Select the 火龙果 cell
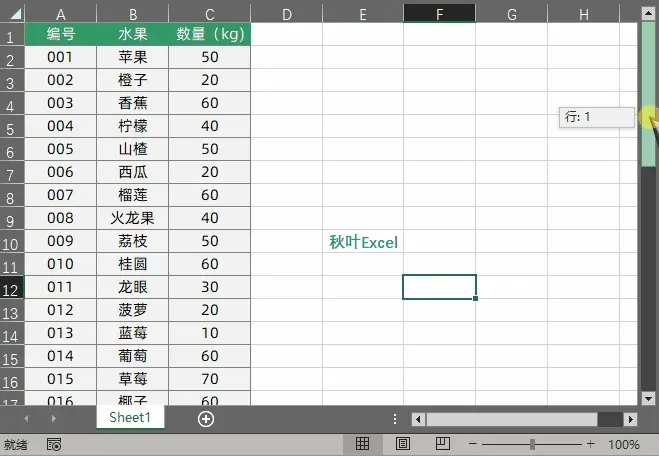Image resolution: width=659 pixels, height=456 pixels. tap(133, 218)
